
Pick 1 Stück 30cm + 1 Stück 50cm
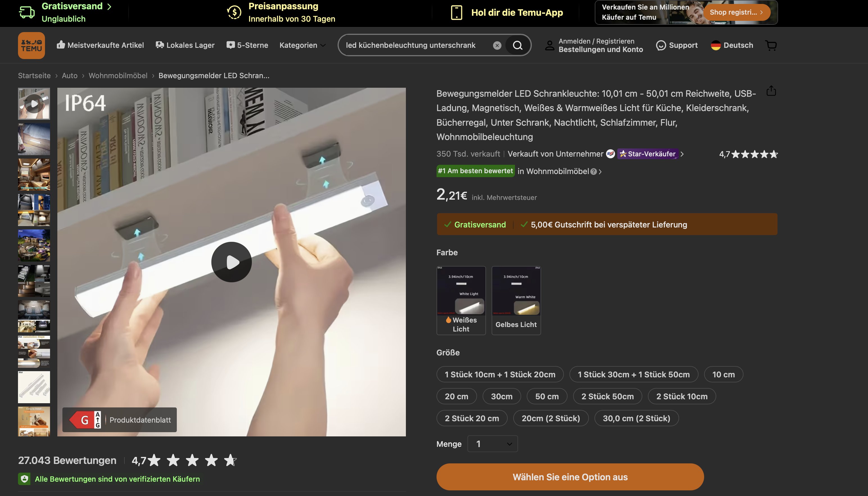[633, 374]
